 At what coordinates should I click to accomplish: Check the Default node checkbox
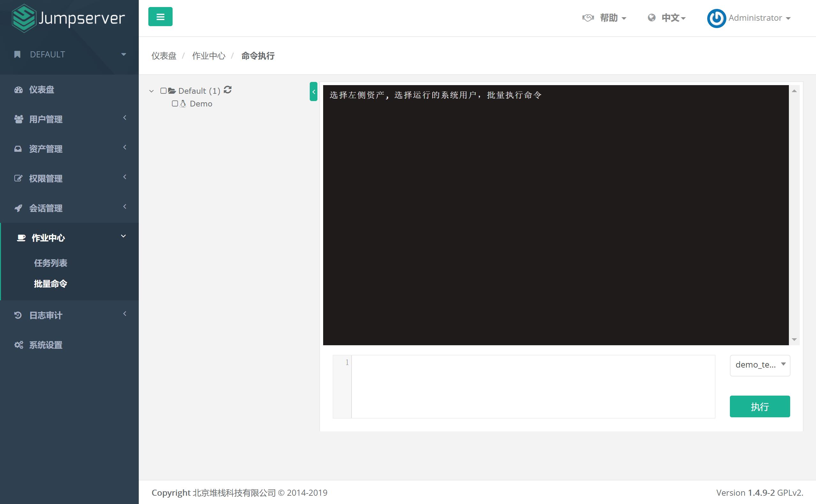[163, 91]
